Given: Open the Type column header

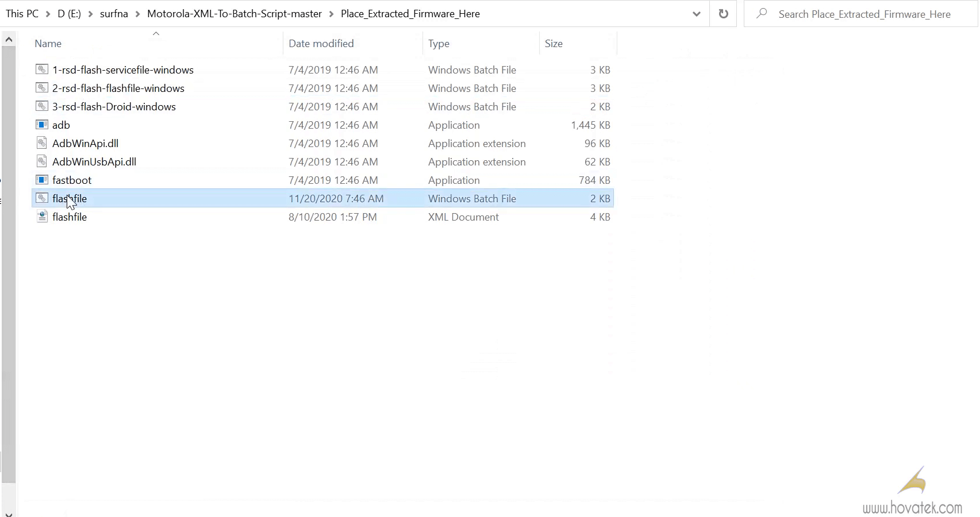Looking at the screenshot, I should [439, 43].
